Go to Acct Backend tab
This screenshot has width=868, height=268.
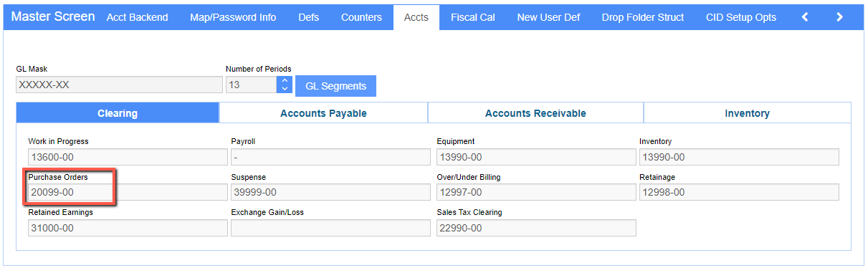coord(137,17)
